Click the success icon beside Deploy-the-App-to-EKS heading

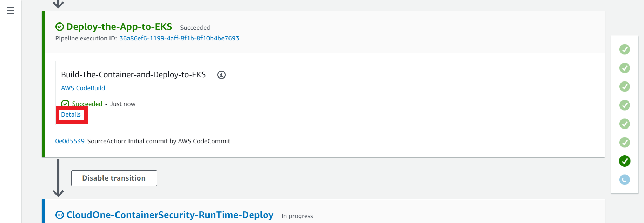[60, 27]
